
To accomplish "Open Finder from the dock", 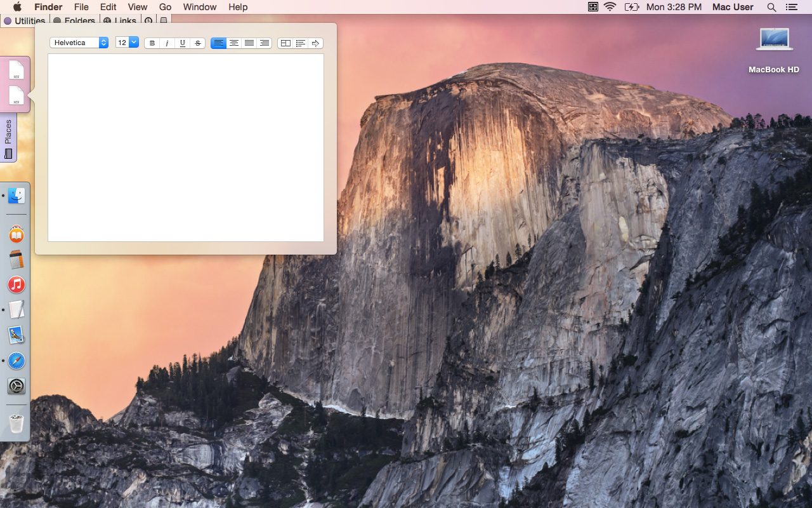I will [x=16, y=196].
